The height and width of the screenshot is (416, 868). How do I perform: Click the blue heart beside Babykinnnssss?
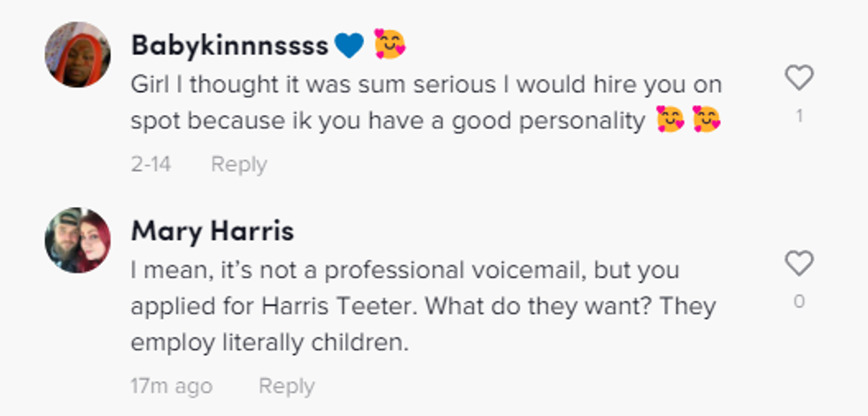click(x=349, y=44)
